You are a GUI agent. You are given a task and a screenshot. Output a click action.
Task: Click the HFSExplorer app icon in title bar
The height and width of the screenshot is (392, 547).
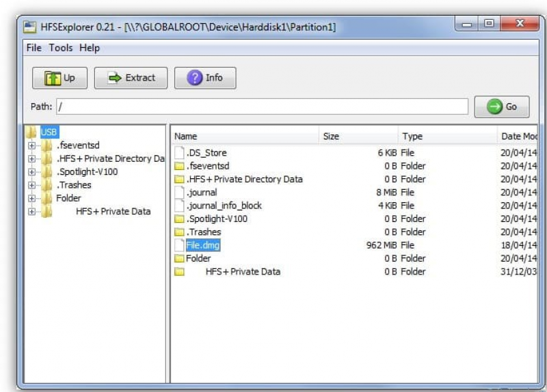[x=29, y=27]
